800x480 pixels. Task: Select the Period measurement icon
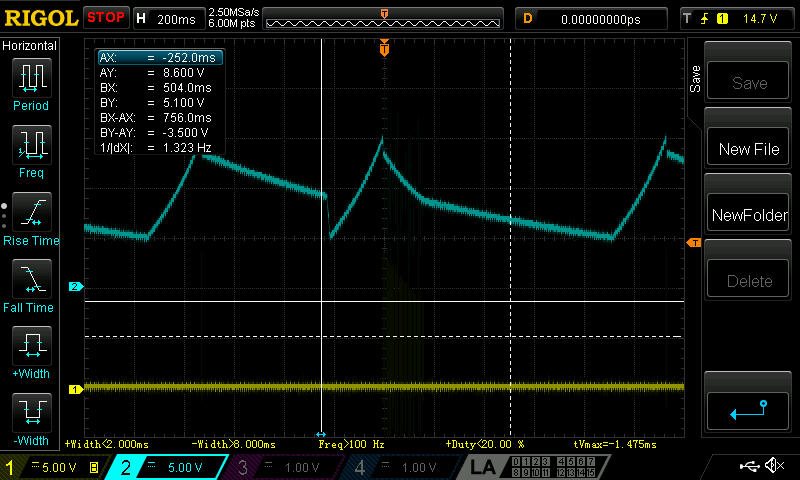pos(32,78)
